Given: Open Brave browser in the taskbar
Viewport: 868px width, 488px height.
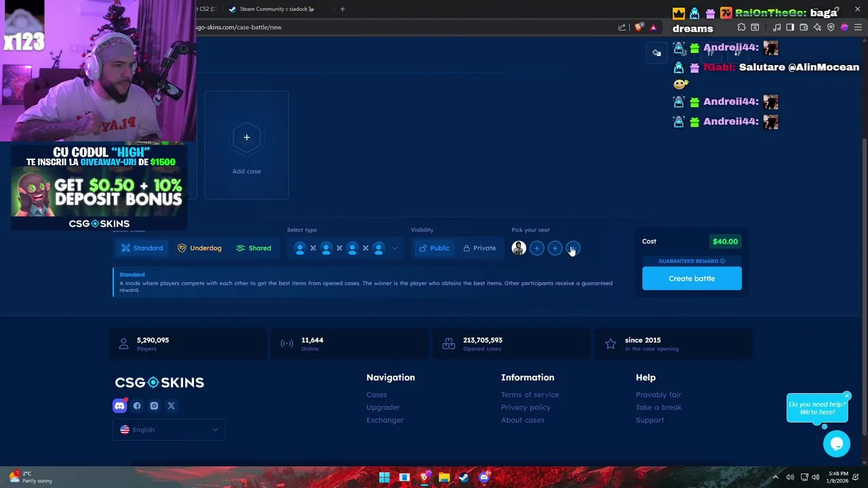Looking at the screenshot, I should (425, 477).
